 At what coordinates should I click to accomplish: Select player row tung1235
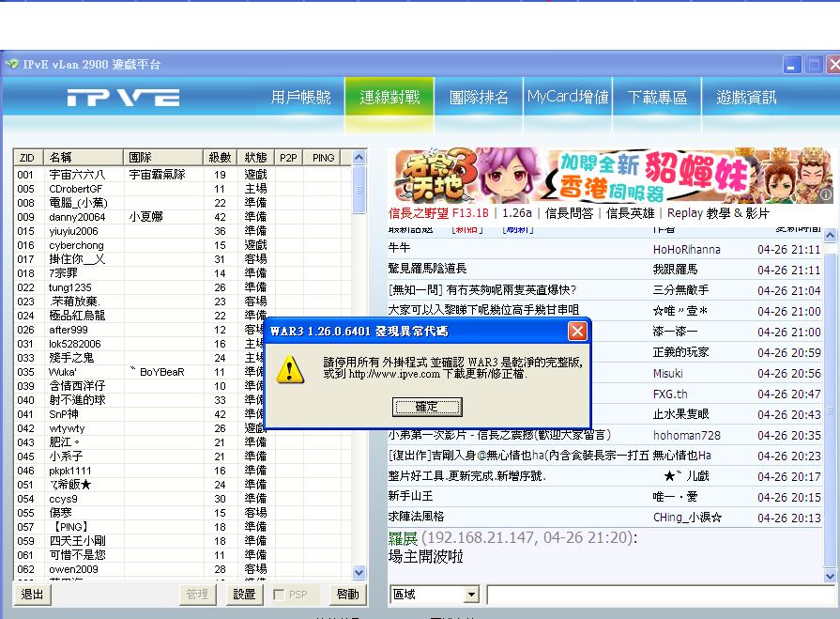[x=183, y=287]
